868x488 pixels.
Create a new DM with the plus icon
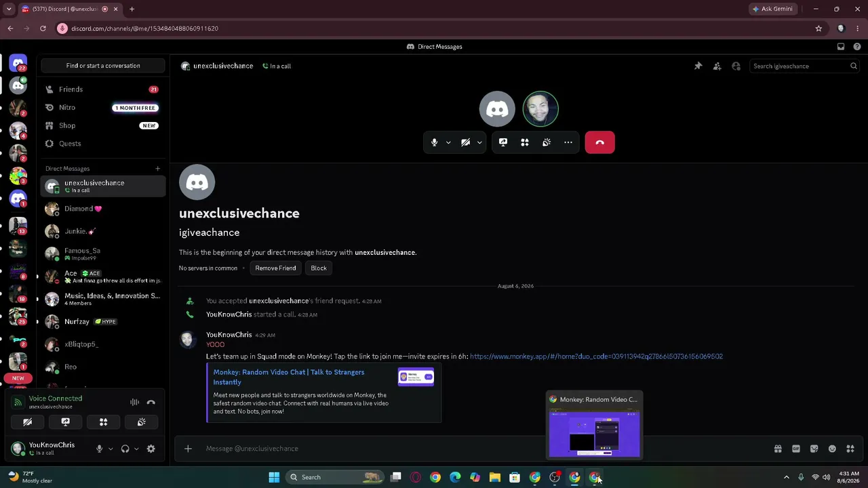pyautogui.click(x=158, y=169)
